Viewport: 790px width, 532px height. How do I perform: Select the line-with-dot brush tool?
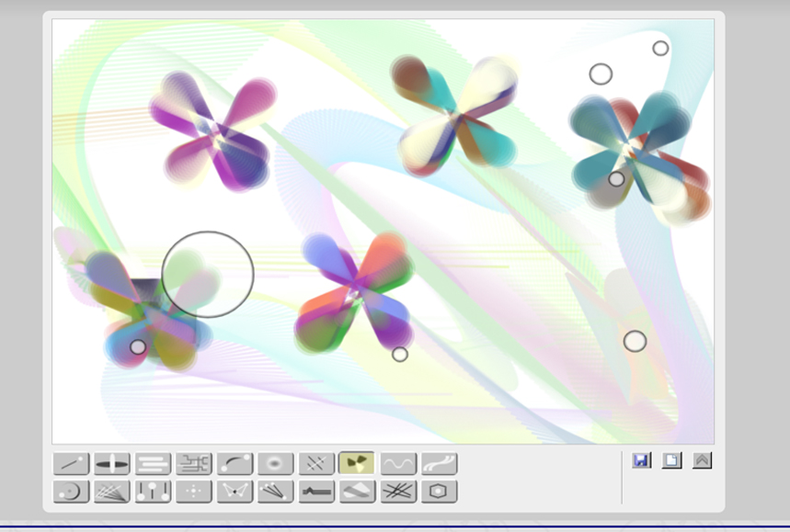point(71,464)
